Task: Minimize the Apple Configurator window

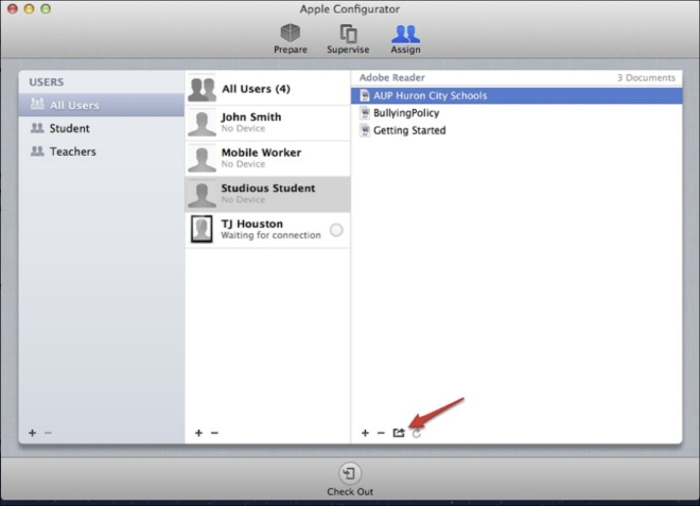Action: [x=29, y=8]
